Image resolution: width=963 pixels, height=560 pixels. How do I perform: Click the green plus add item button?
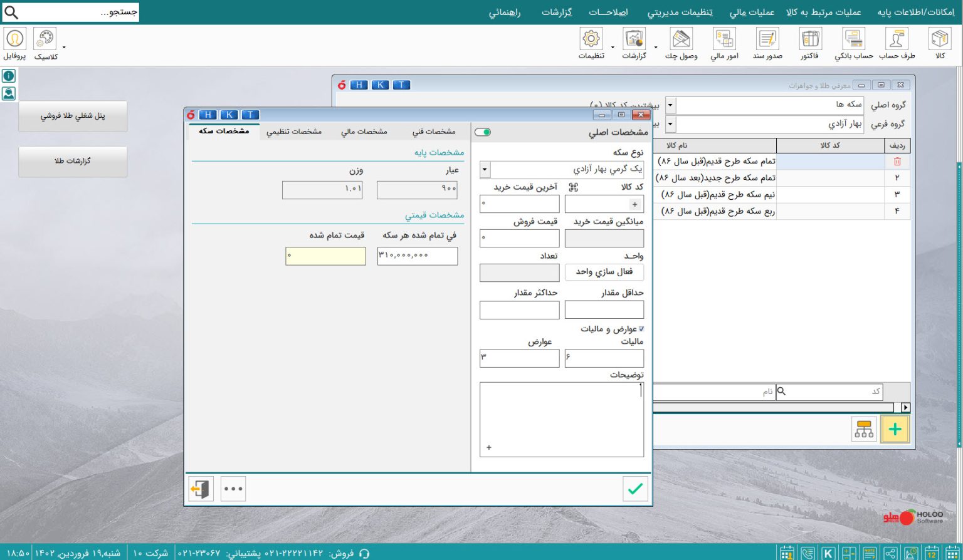pyautogui.click(x=895, y=430)
